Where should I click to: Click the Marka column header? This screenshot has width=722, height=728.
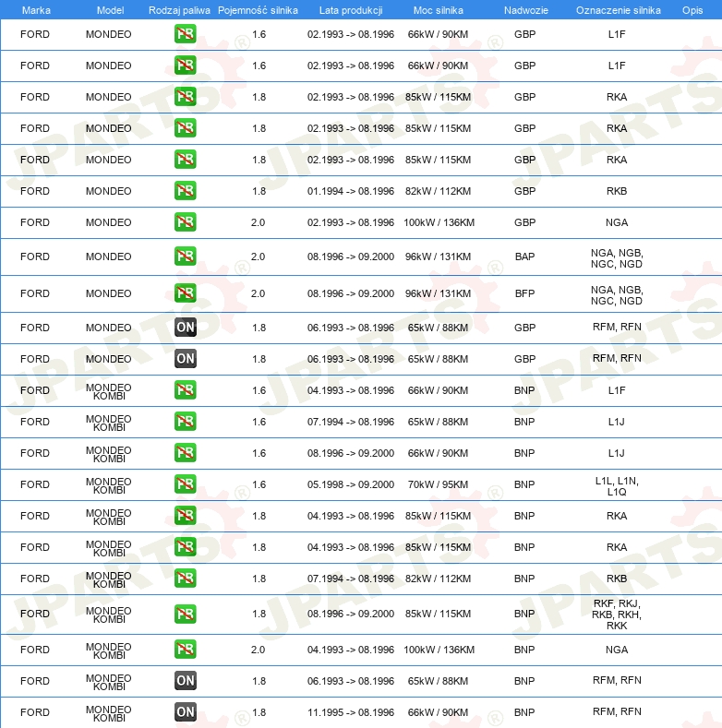(36, 10)
